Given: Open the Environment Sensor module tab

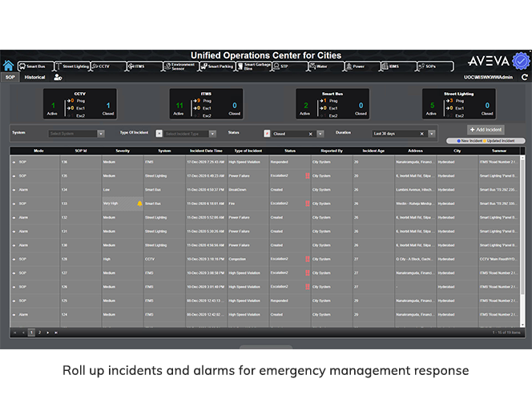Looking at the screenshot, I should click(181, 66).
